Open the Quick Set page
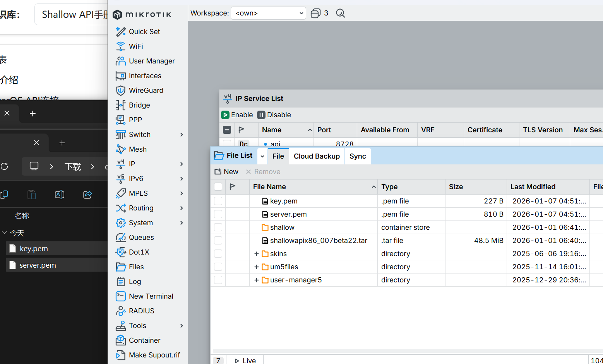The image size is (603, 364). point(144,32)
